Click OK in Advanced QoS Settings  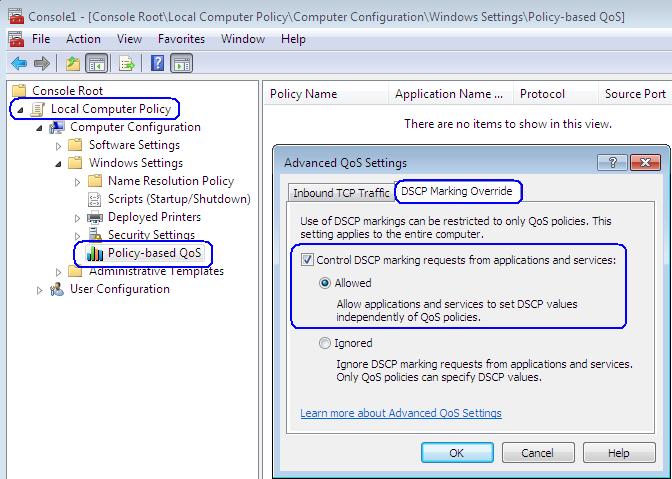pos(456,453)
